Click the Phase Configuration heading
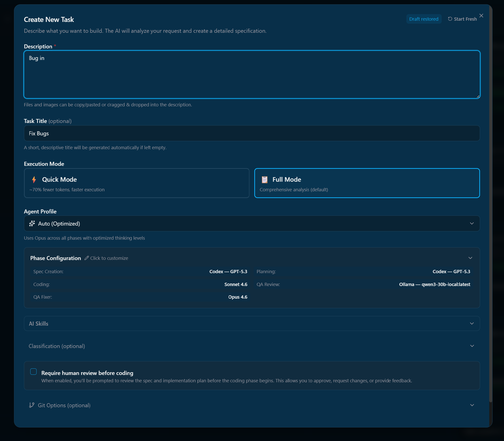This screenshot has height=441, width=504. tap(55, 258)
